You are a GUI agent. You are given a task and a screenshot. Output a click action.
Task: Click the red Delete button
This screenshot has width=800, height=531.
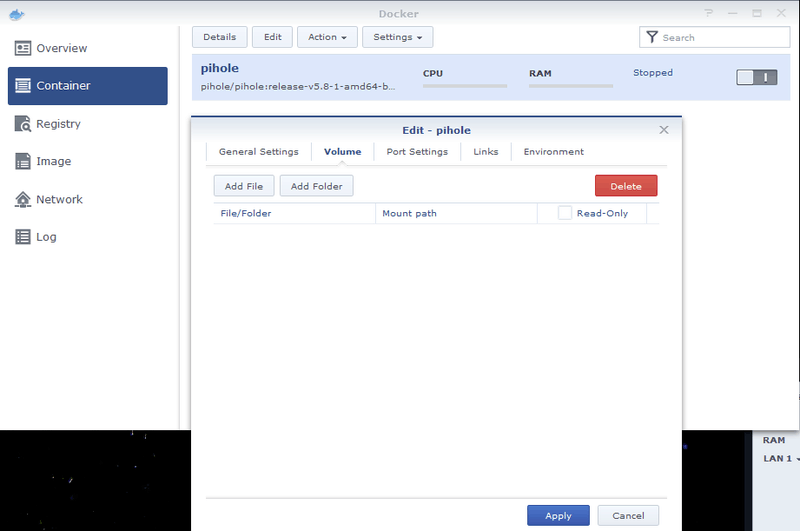[626, 186]
